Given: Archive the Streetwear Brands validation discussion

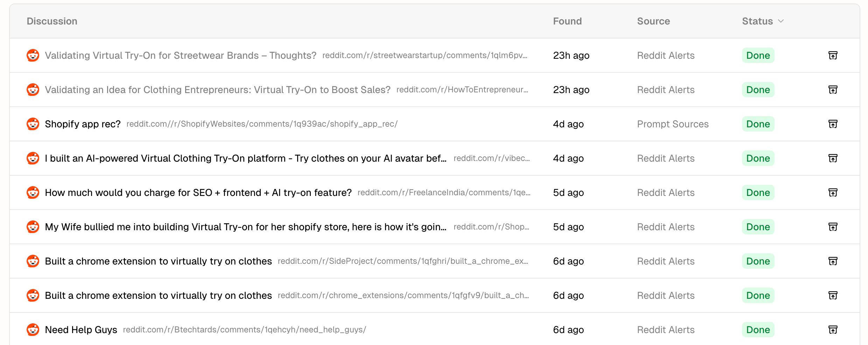Looking at the screenshot, I should (x=833, y=55).
